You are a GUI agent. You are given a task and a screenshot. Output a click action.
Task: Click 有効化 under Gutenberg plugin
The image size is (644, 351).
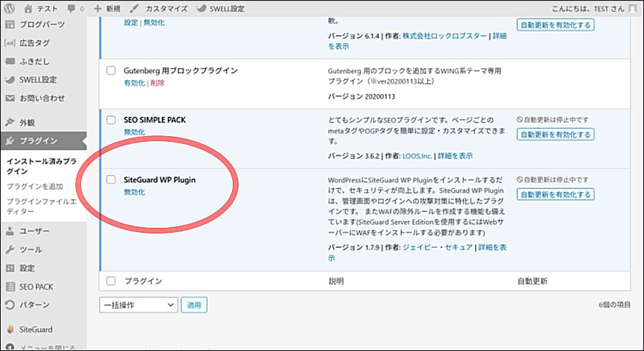click(134, 83)
